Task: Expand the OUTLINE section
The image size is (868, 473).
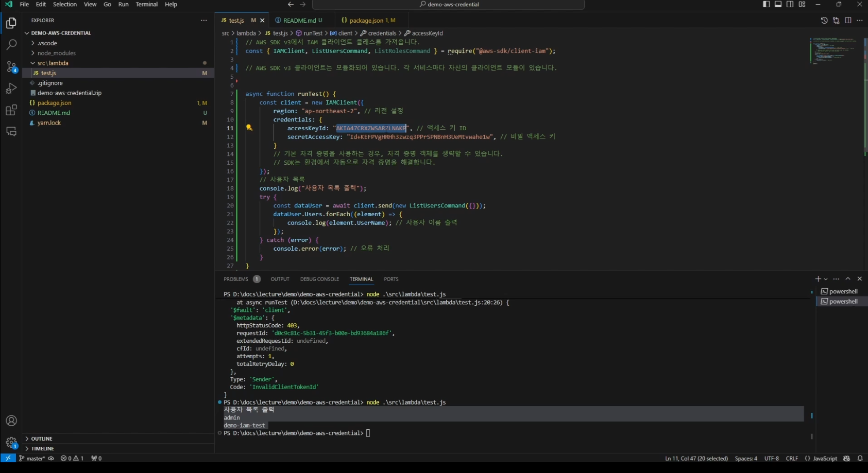Action: click(x=42, y=439)
